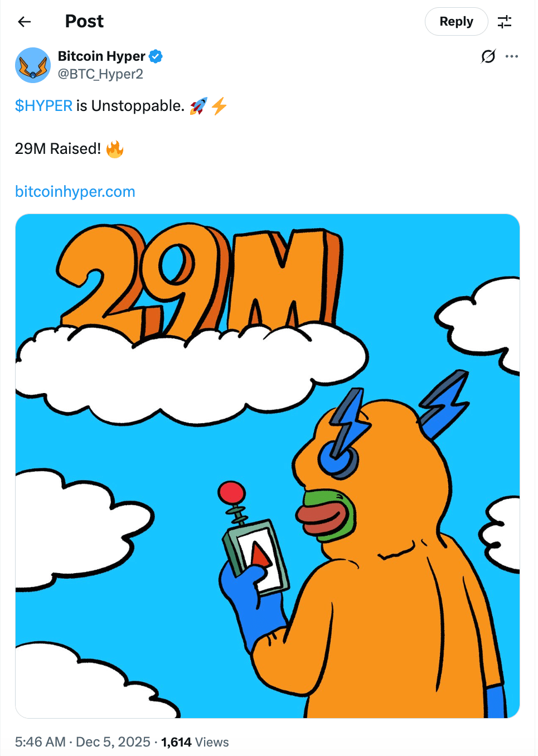The width and height of the screenshot is (538, 756).
Task: Open Bitcoin Hyper's profile via display name
Action: click(x=101, y=56)
